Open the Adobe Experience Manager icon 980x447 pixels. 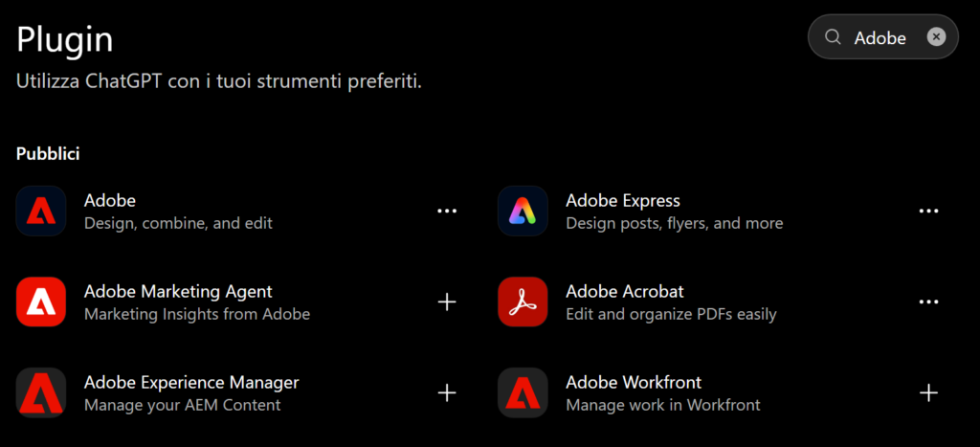tap(41, 392)
